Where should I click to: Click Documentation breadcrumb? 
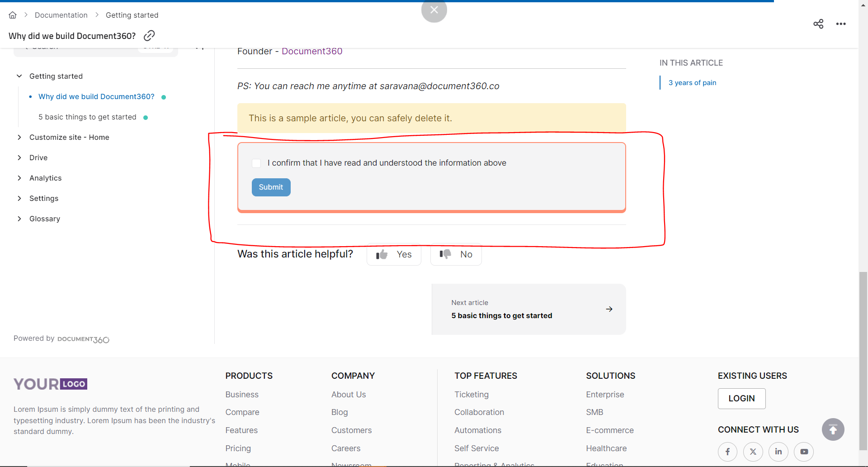coord(61,15)
